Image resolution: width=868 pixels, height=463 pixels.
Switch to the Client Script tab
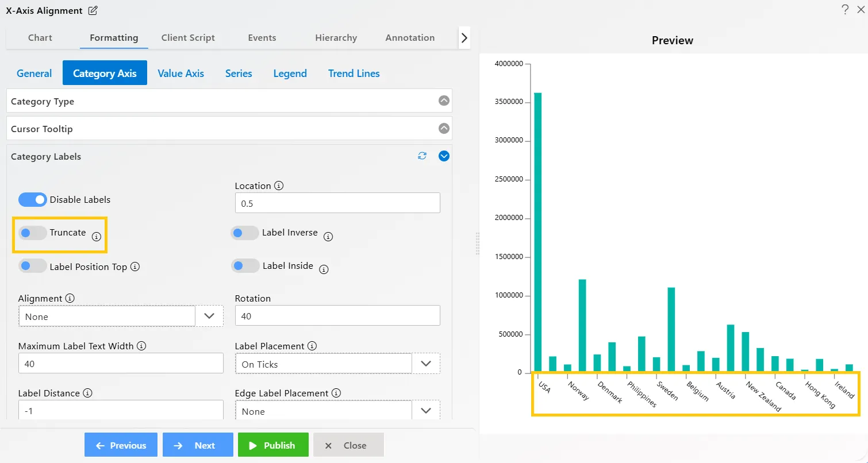pyautogui.click(x=188, y=38)
